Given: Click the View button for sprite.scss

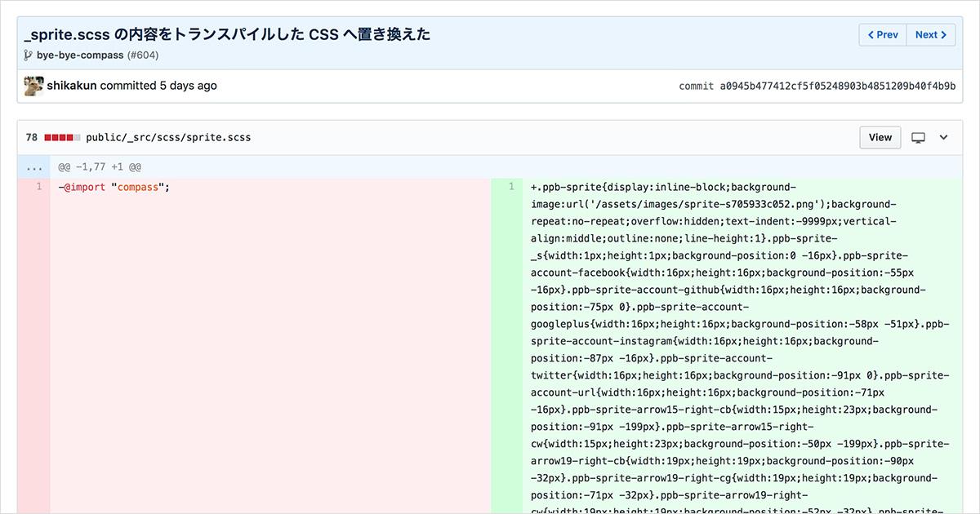Looking at the screenshot, I should tap(880, 137).
